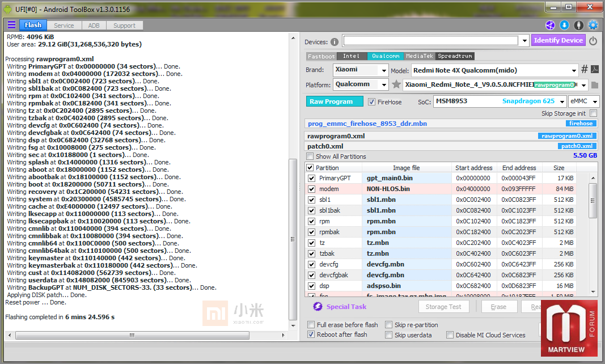Select the Intel mode tab
This screenshot has width=605, height=364.
(x=352, y=56)
